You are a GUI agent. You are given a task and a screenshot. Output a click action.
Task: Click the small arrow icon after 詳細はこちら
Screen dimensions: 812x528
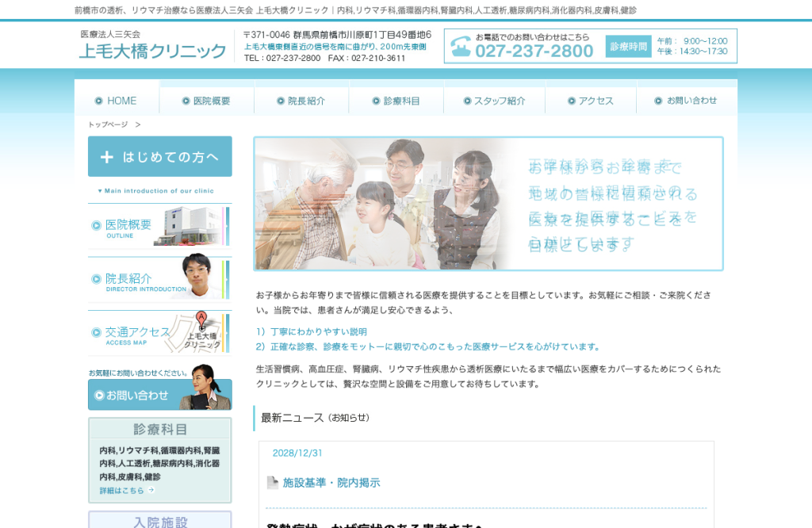[x=151, y=490]
